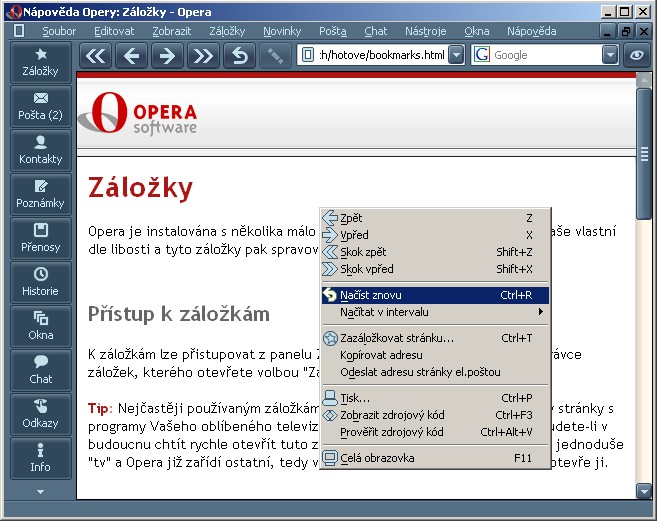Choose Zpět in the context menu

click(x=435, y=218)
